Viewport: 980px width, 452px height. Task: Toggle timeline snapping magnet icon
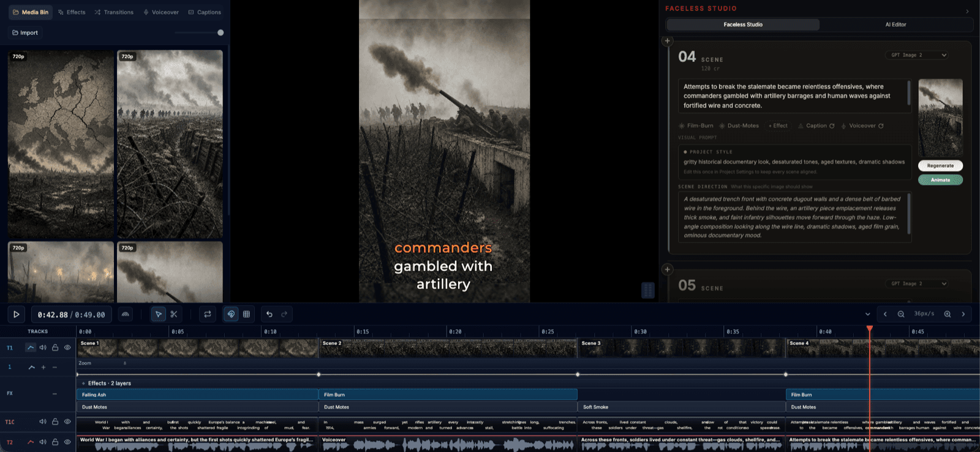click(231, 314)
